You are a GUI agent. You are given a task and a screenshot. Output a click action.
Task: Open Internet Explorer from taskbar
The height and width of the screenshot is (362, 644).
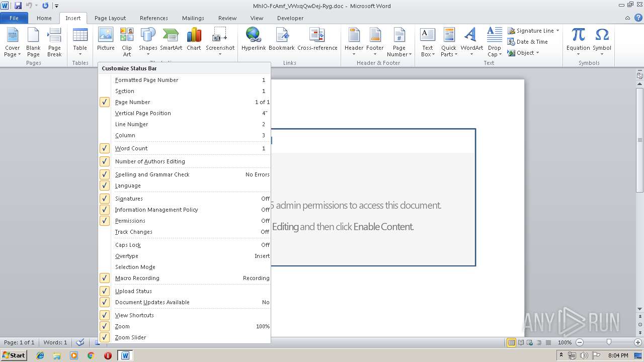click(40, 355)
